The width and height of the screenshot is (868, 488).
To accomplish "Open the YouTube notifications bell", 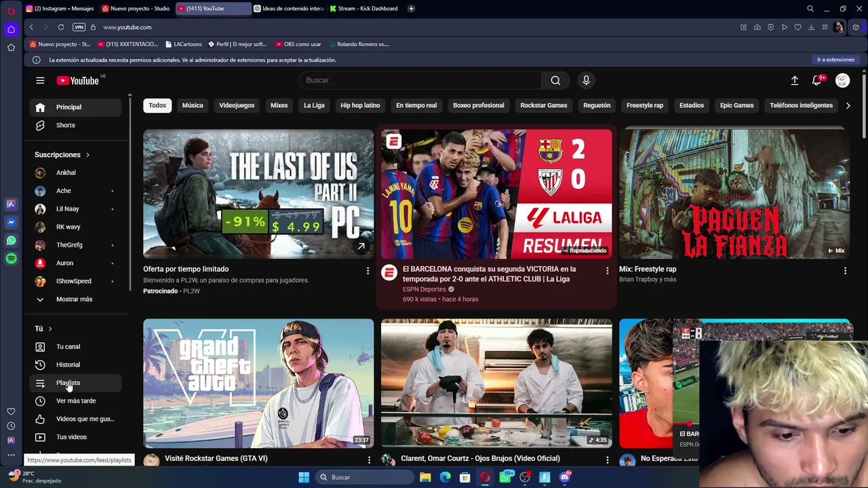I will pos(817,81).
